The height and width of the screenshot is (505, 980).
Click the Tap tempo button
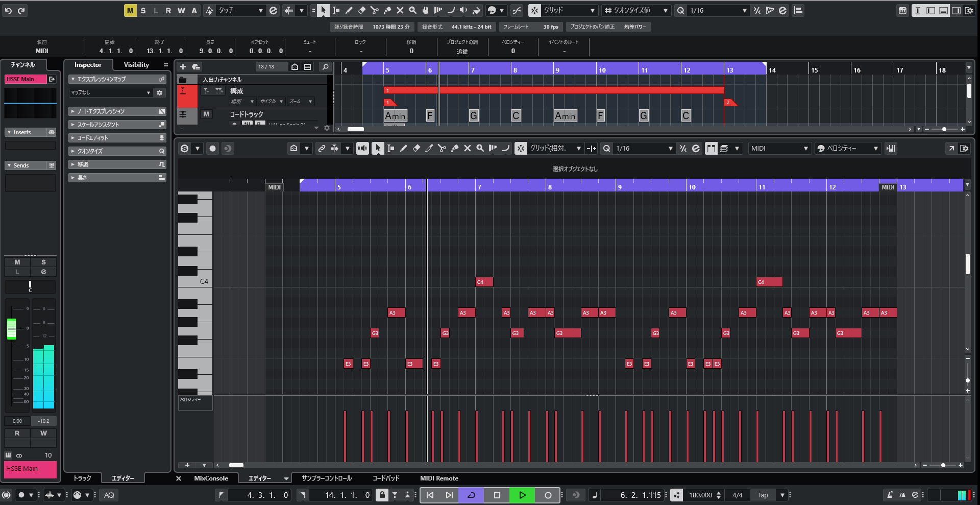click(763, 495)
